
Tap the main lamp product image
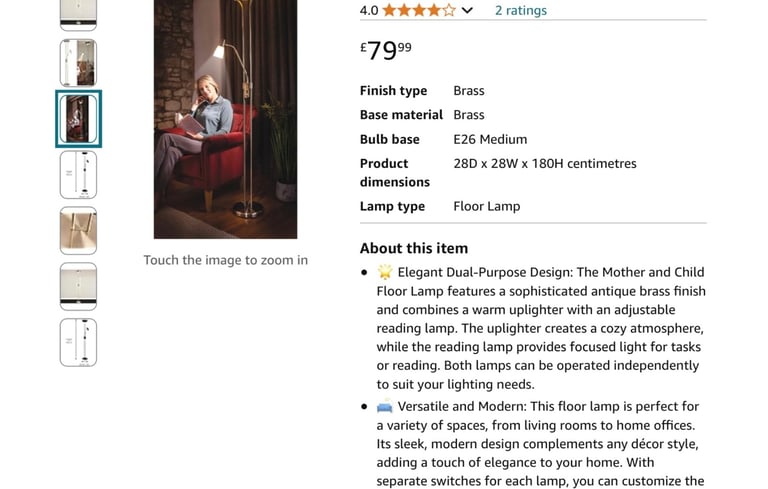[225, 119]
